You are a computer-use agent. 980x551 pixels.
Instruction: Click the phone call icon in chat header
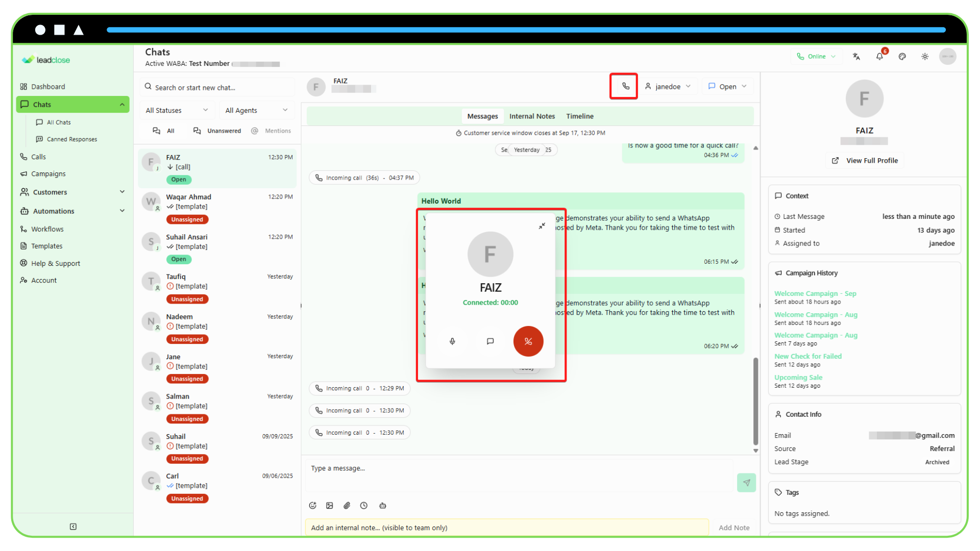(624, 86)
